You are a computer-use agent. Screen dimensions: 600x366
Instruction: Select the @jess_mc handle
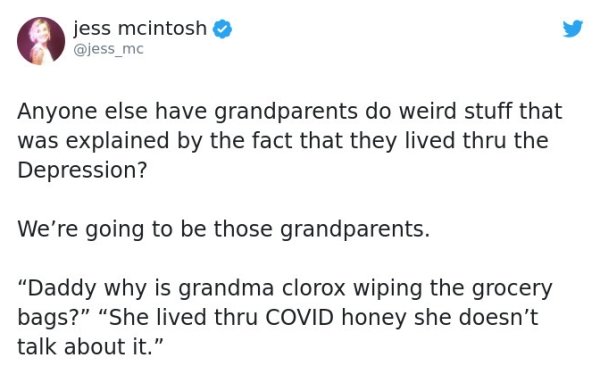[x=108, y=49]
